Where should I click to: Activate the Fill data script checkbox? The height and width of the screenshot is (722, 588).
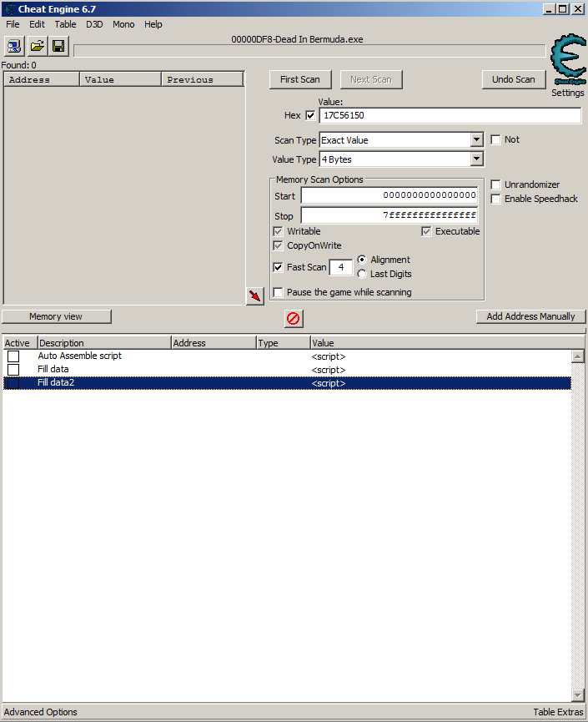(x=13, y=370)
